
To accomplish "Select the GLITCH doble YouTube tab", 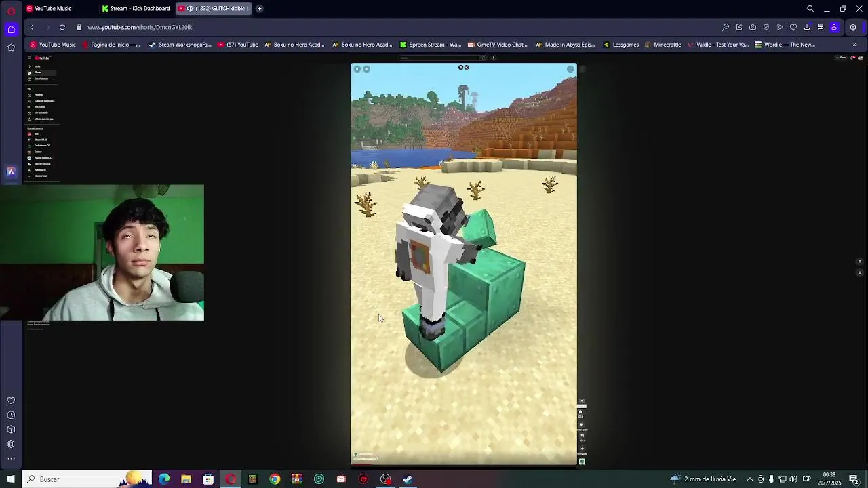I will tap(213, 9).
